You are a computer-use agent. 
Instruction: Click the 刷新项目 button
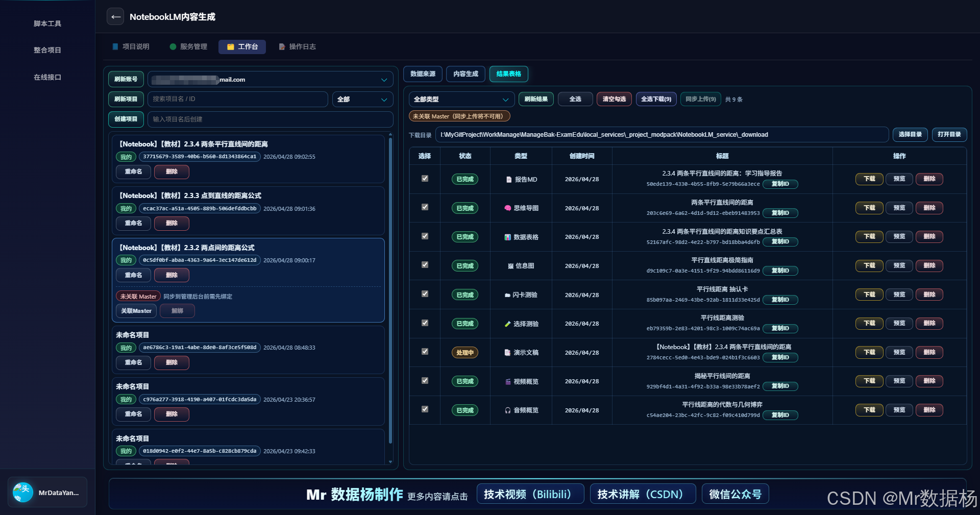click(x=126, y=99)
